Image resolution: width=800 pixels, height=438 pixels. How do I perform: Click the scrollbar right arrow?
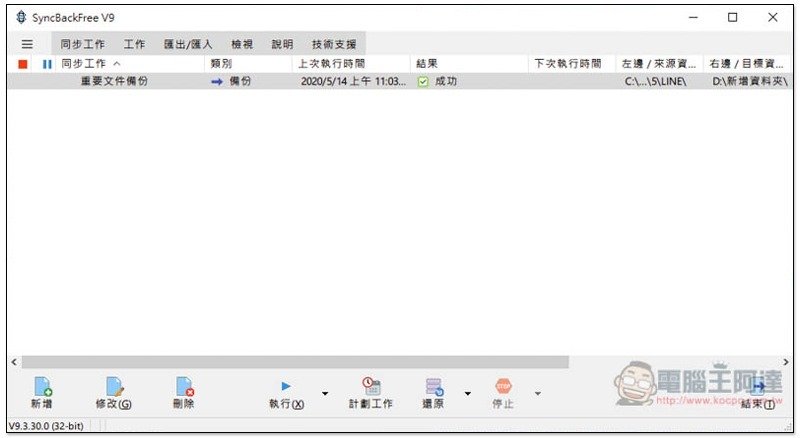pyautogui.click(x=786, y=362)
